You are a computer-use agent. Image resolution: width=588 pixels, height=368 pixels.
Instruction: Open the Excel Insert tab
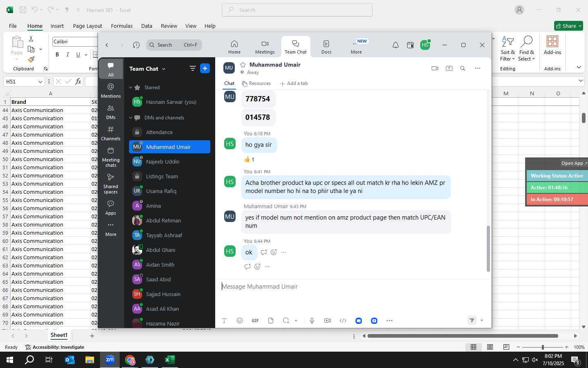click(57, 26)
